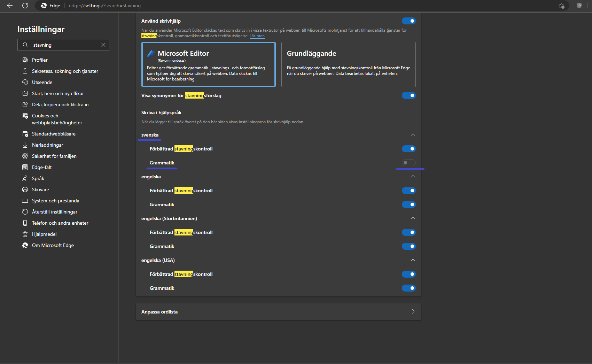The width and height of the screenshot is (592, 364).
Task: Click the Start, hem och nya flikar icon
Action: click(25, 93)
